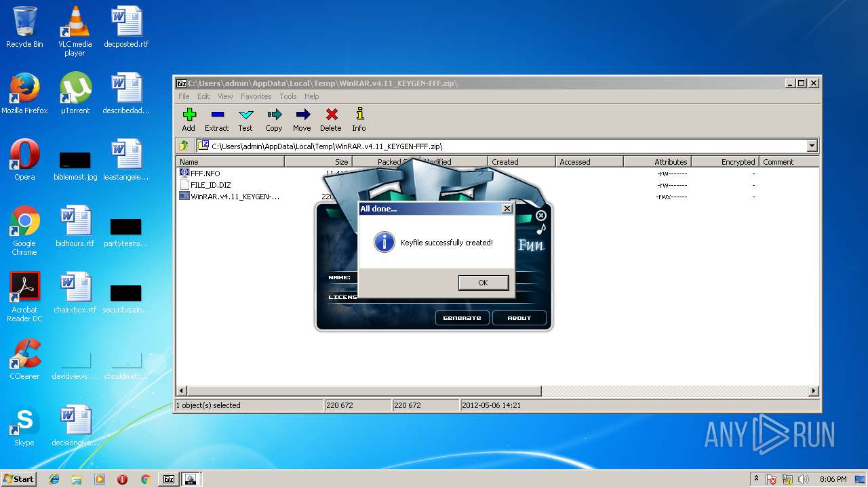Image resolution: width=868 pixels, height=488 pixels.
Task: Show hidden tray icons arrow
Action: pyautogui.click(x=756, y=479)
